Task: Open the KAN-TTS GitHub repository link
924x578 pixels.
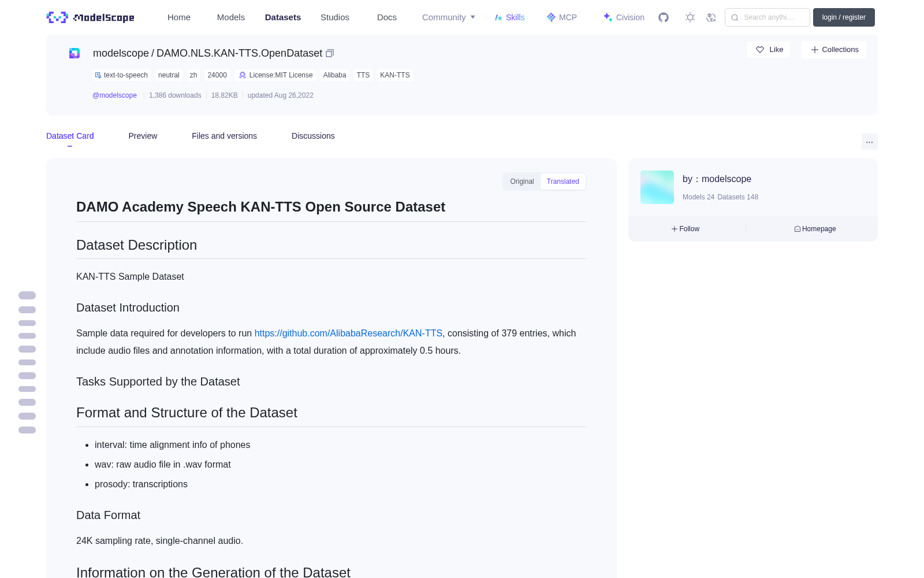Action: (348, 333)
